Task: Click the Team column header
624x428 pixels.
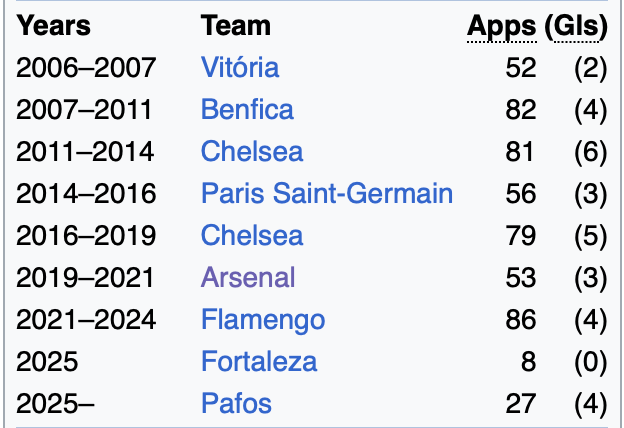Action: point(236,26)
